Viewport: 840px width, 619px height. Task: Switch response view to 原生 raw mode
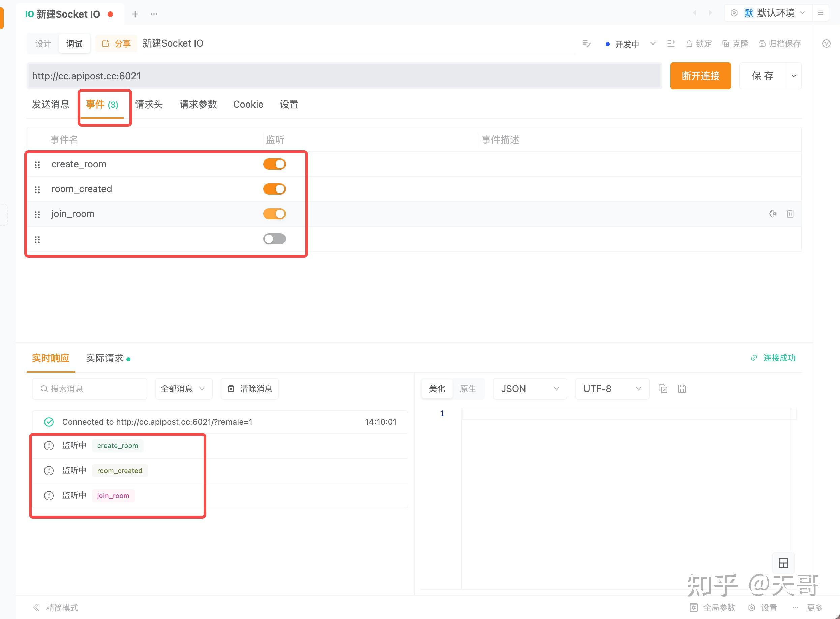click(x=468, y=389)
